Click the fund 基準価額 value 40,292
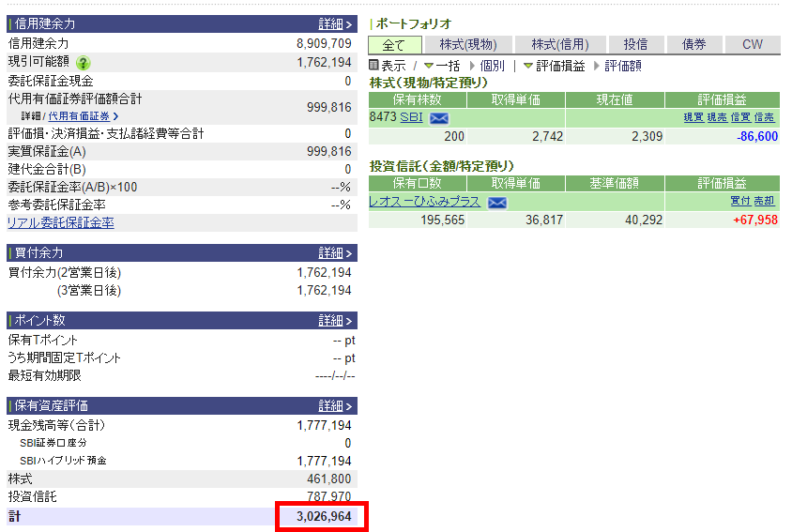Screen dimensions: 792x532 click(x=644, y=220)
